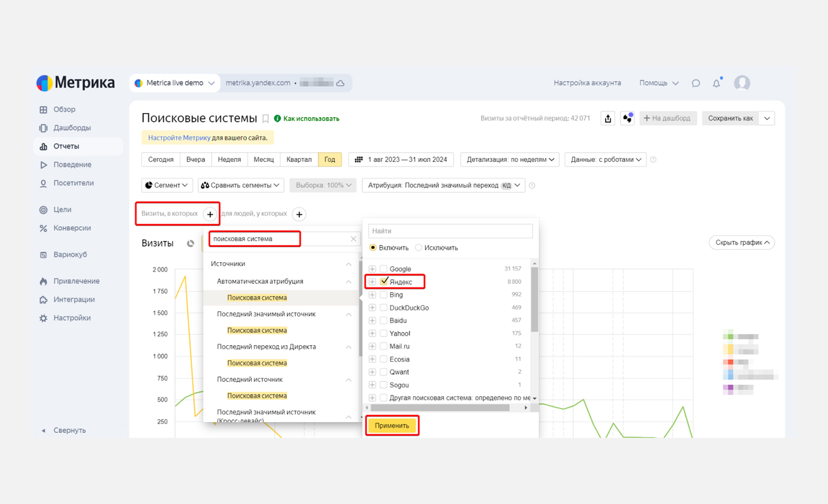Open the Помощь dropdown
The height and width of the screenshot is (504, 828).
(659, 83)
